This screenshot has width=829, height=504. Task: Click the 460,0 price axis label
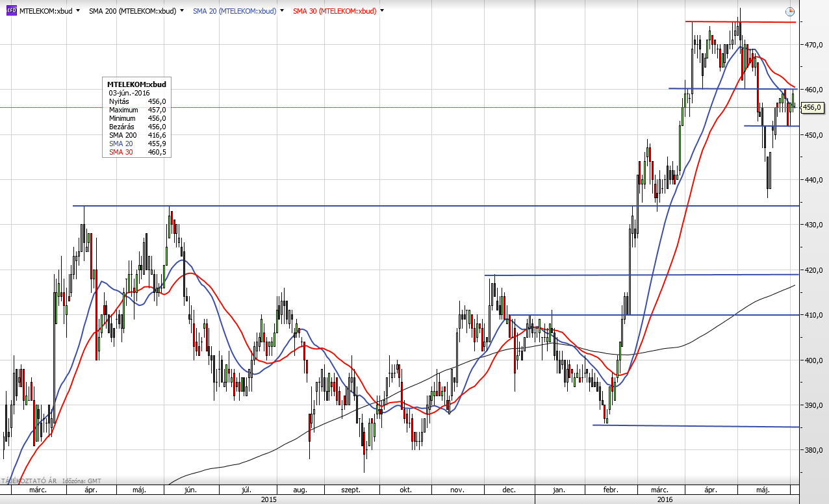click(814, 90)
